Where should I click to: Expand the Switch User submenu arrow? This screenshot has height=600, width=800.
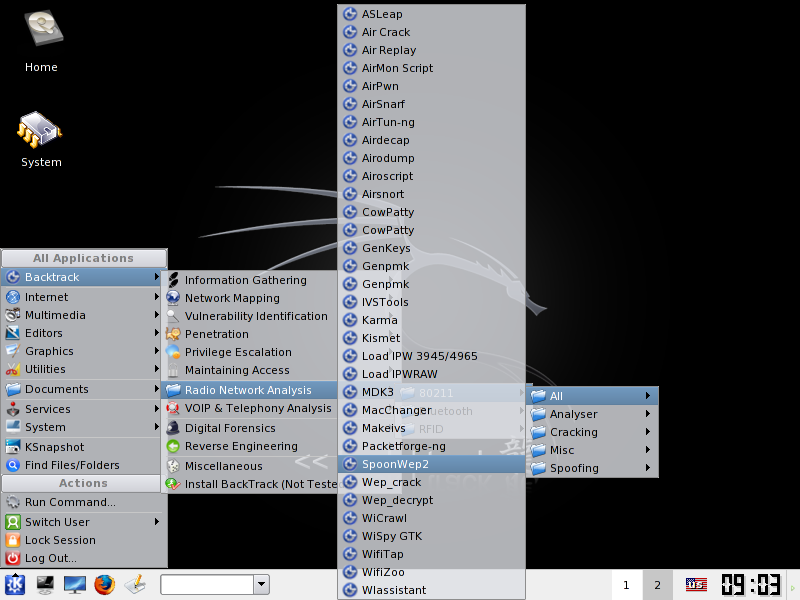pos(157,521)
